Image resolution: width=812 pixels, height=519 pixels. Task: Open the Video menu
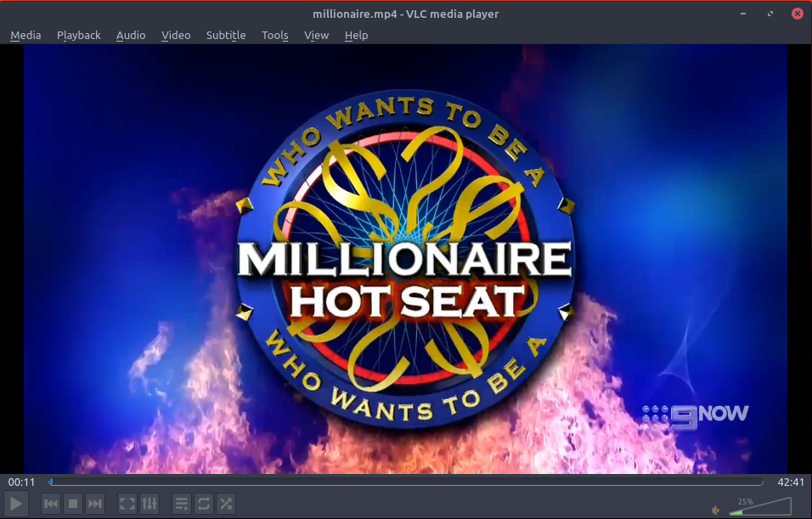point(176,35)
